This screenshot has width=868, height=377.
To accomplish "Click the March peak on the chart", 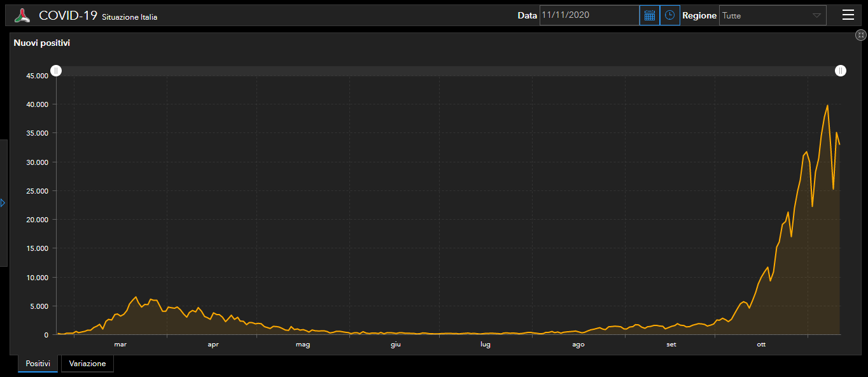I will [x=135, y=297].
